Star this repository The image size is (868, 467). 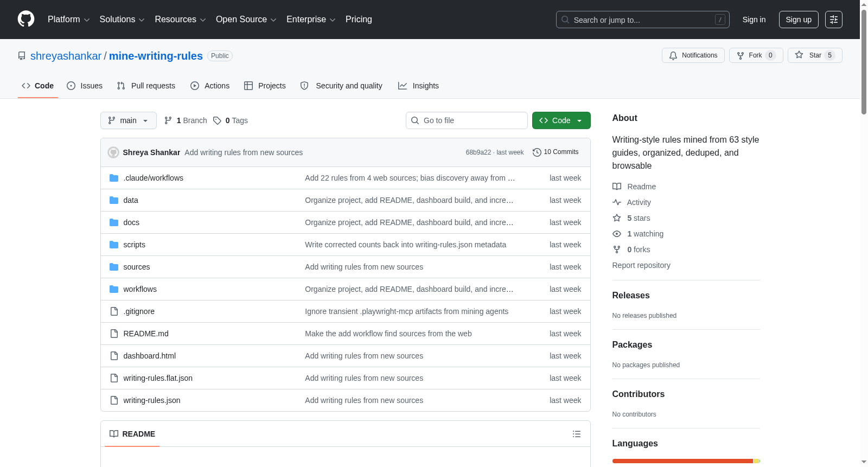click(x=815, y=55)
